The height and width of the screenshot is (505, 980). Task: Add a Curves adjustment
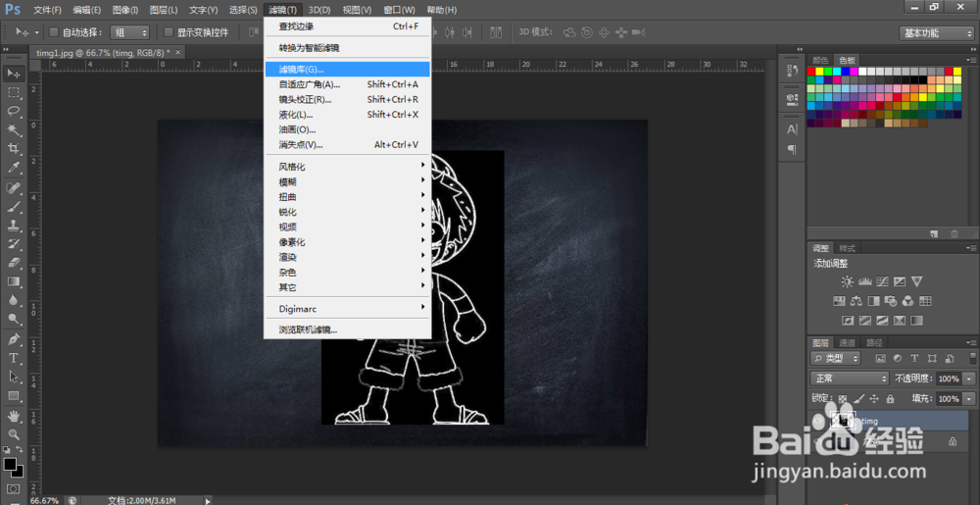tap(882, 281)
